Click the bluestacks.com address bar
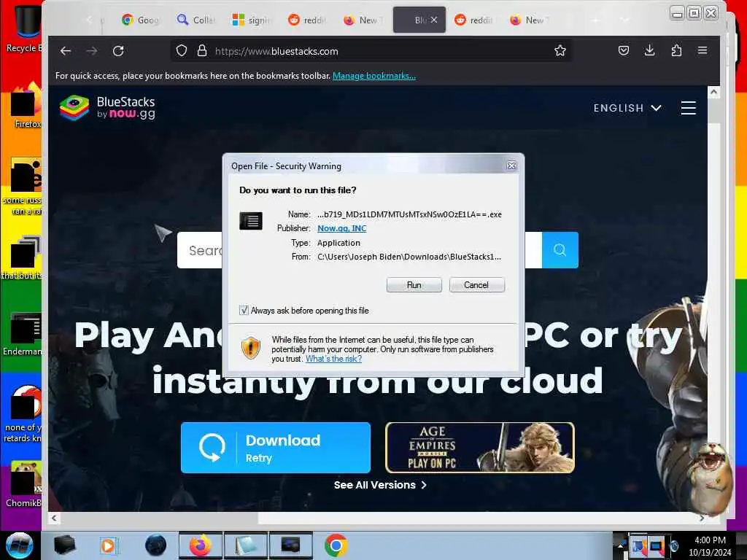This screenshot has height=560, width=747. pos(371,51)
